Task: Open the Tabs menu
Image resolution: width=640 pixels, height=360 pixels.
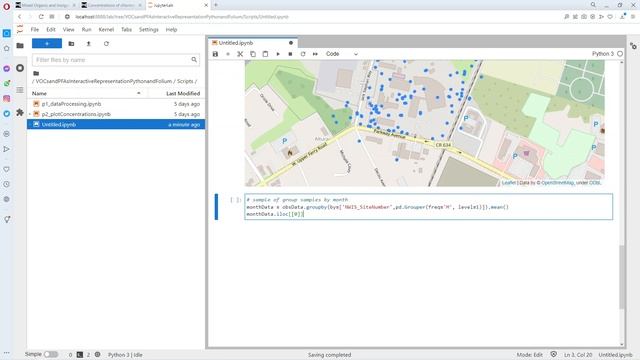Action: 126,30
